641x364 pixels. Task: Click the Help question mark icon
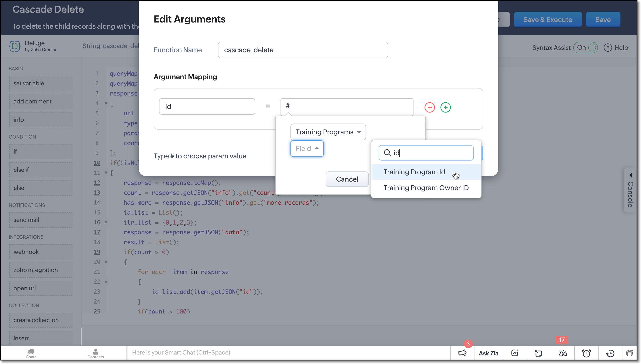(608, 47)
